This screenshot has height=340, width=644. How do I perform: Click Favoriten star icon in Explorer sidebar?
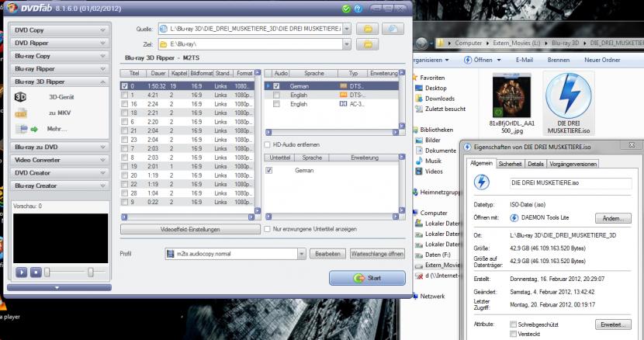click(414, 78)
